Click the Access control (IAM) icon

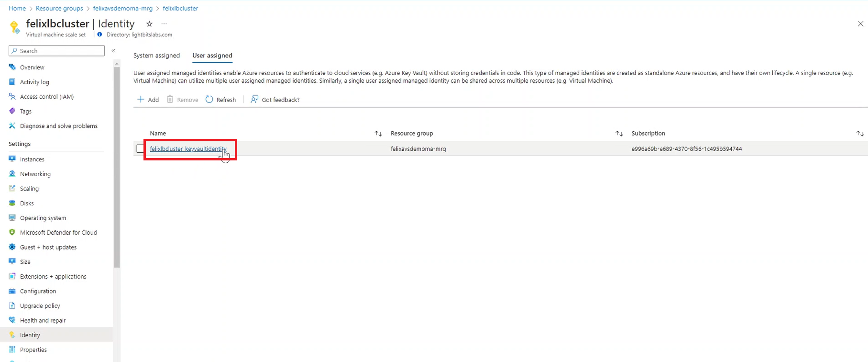tap(12, 96)
